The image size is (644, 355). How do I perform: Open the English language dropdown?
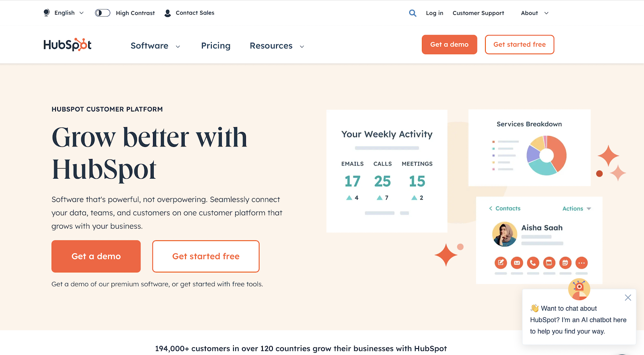tap(64, 13)
